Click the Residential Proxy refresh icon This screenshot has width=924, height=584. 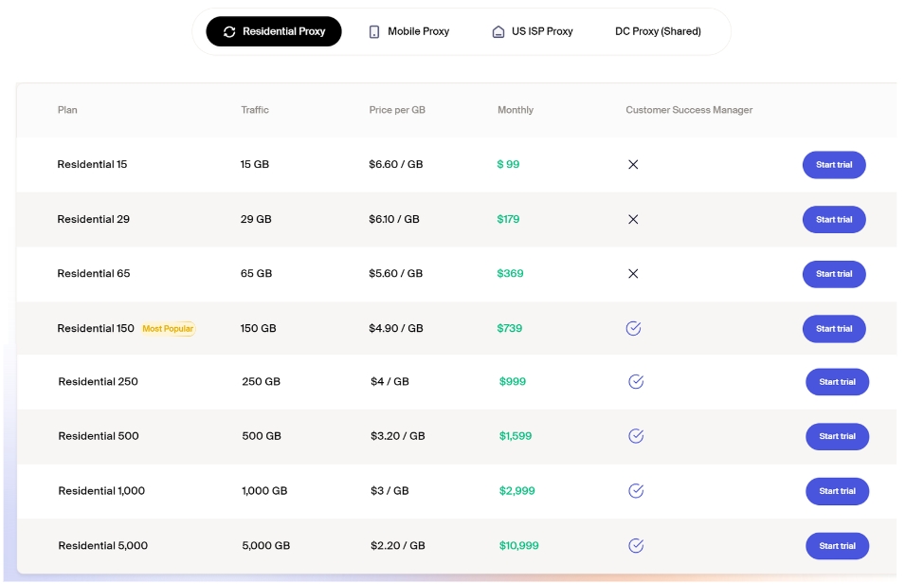[229, 31]
